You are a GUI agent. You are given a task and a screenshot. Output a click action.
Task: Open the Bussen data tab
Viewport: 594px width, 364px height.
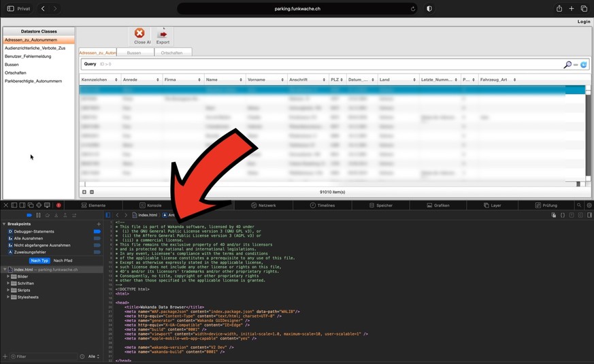tap(135, 52)
